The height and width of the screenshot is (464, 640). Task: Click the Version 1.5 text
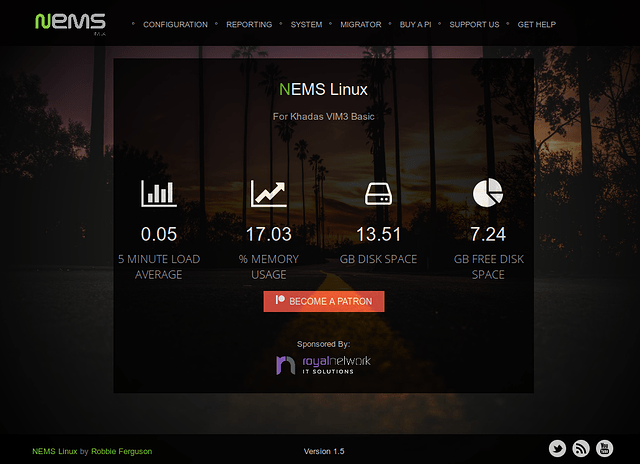[324, 451]
